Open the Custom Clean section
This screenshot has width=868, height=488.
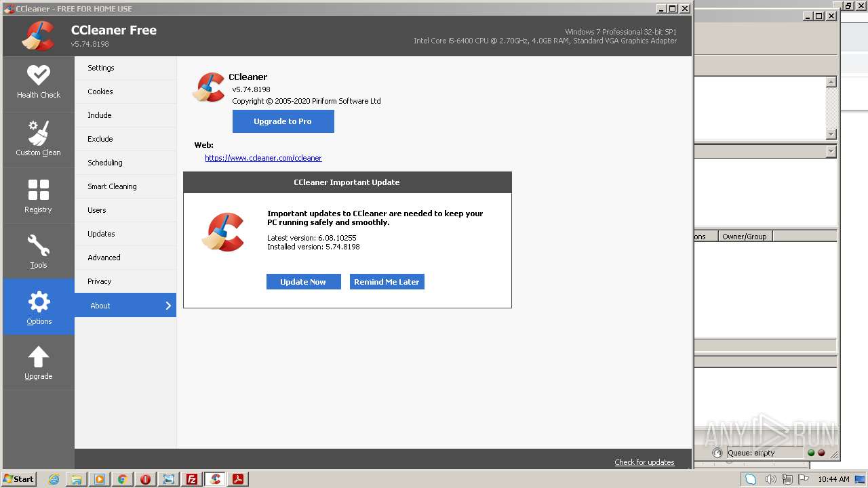point(39,139)
